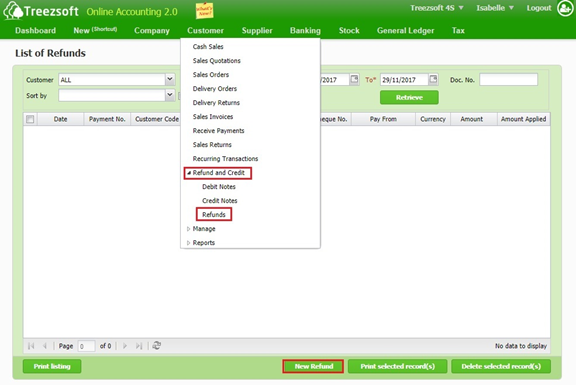The height and width of the screenshot is (385, 576).
Task: Select Delivery Orders menu entry
Action: tap(215, 89)
